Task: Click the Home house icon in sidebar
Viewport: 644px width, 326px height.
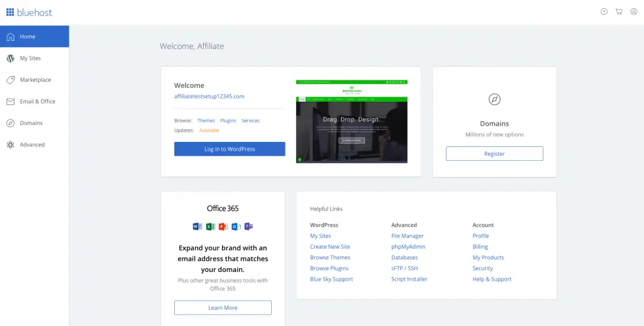Action: click(x=11, y=36)
